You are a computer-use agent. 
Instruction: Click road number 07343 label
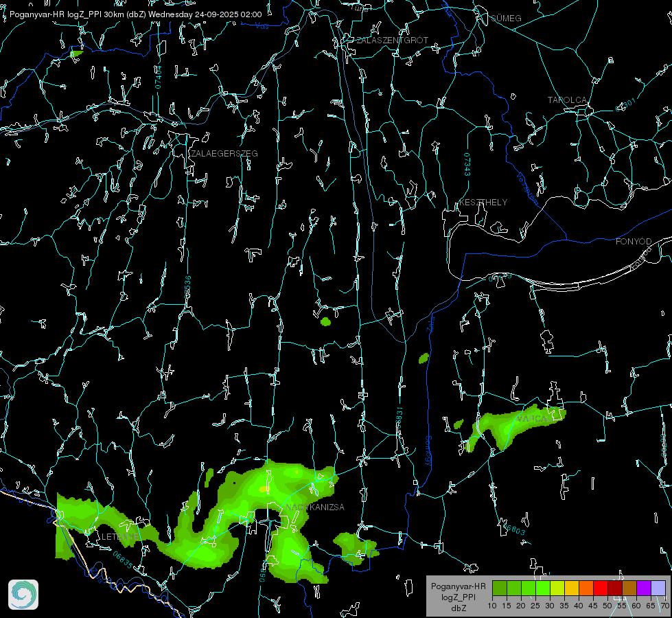[467, 165]
